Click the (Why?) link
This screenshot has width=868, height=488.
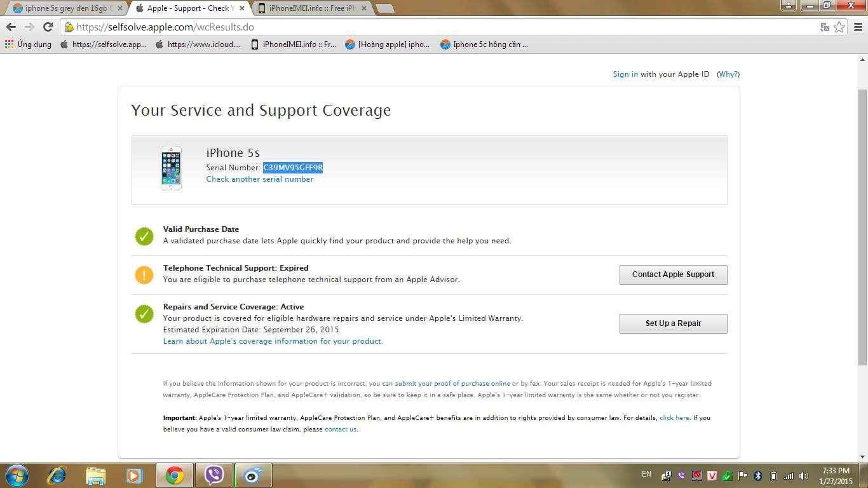728,74
